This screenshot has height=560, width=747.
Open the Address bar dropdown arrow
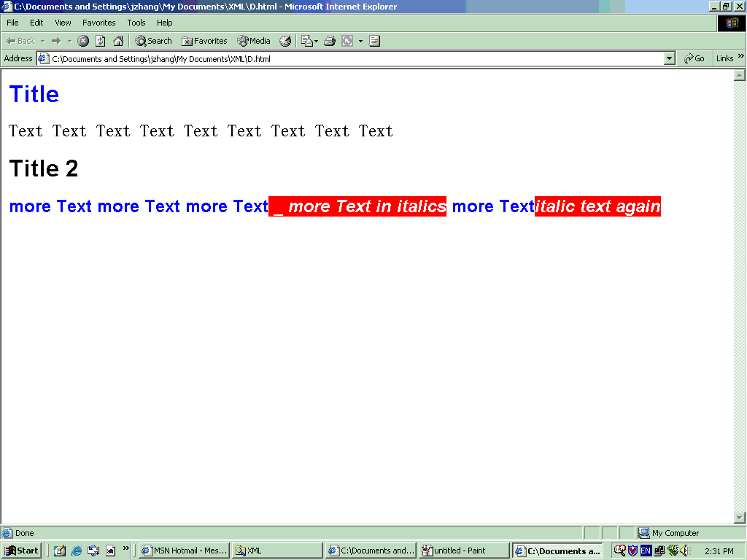[669, 58]
